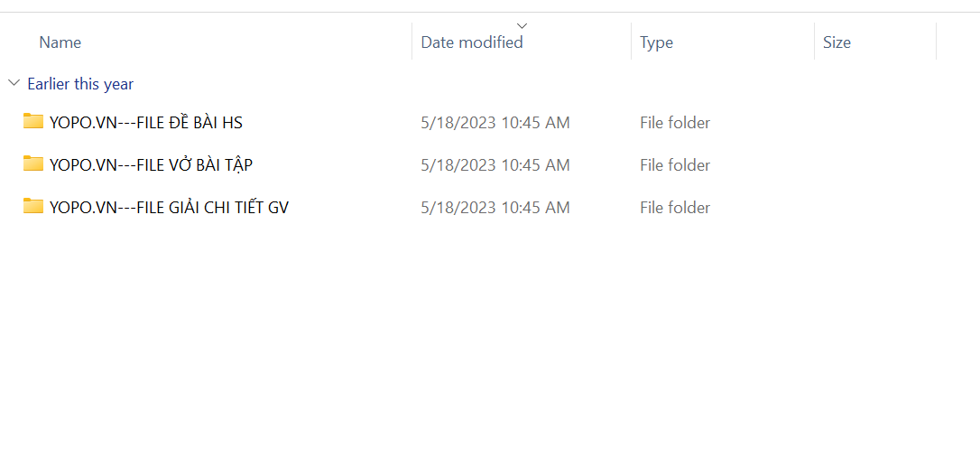
Task: Click the divider between Type and Size headers
Action: (x=814, y=42)
